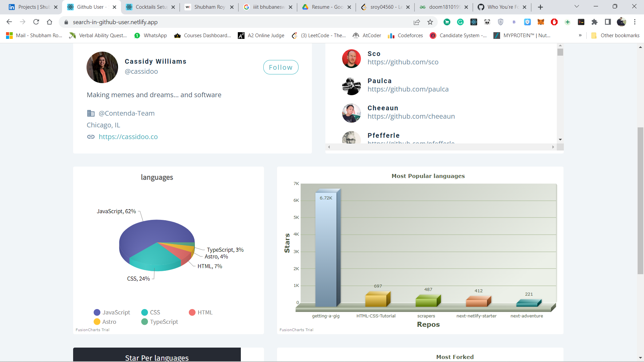Toggle HTML legend item in pie chart
644x362 pixels.
coord(201,312)
